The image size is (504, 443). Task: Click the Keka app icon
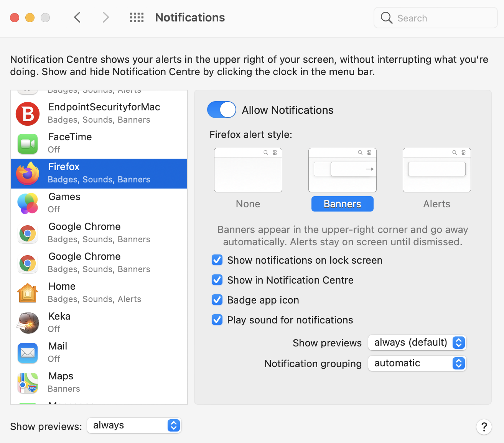pyautogui.click(x=28, y=323)
